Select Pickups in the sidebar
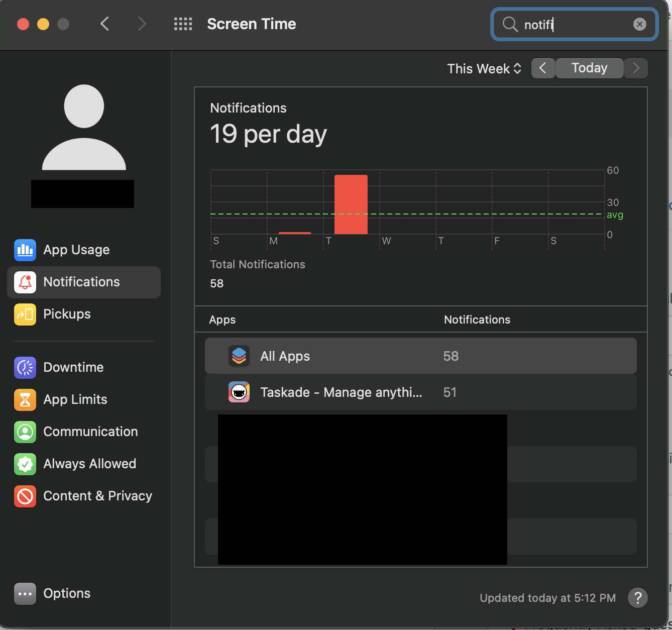672x630 pixels. click(x=67, y=314)
